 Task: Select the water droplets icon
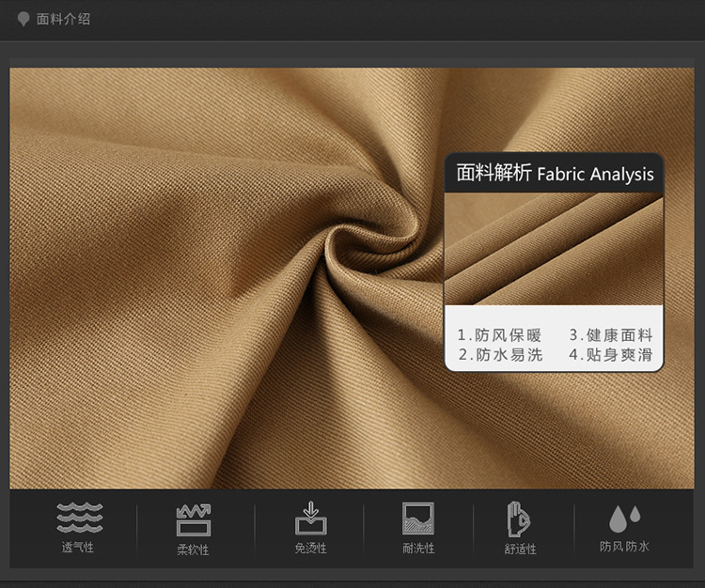[x=624, y=518]
